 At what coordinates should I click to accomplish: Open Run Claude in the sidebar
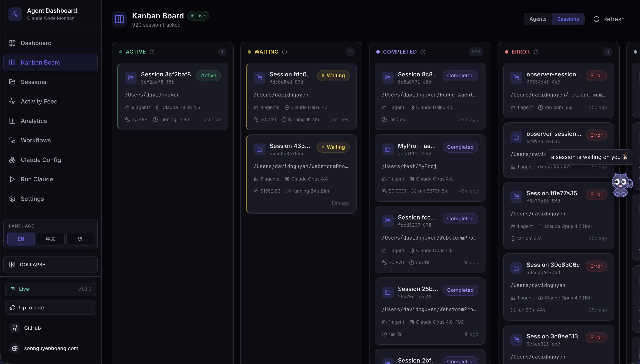pos(51,179)
